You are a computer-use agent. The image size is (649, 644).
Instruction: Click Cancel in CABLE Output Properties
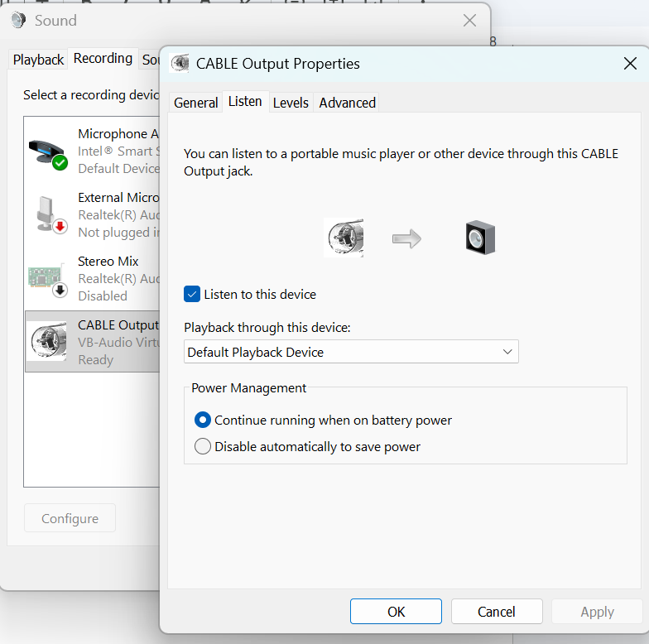497,611
